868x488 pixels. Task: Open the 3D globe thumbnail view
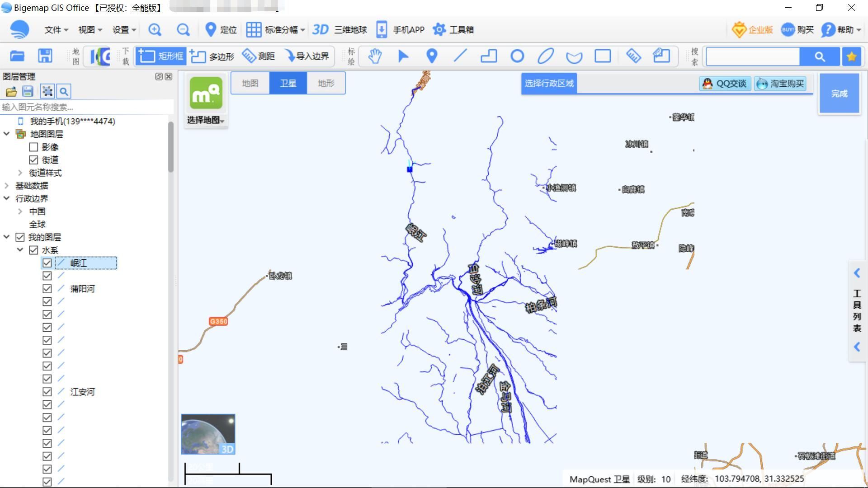click(x=208, y=434)
